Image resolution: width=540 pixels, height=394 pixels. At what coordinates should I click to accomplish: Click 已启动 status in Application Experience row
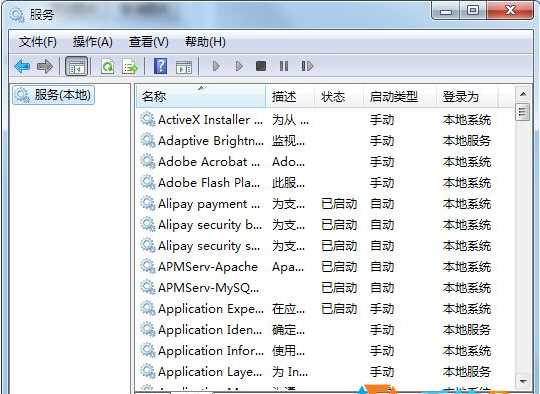(x=339, y=309)
